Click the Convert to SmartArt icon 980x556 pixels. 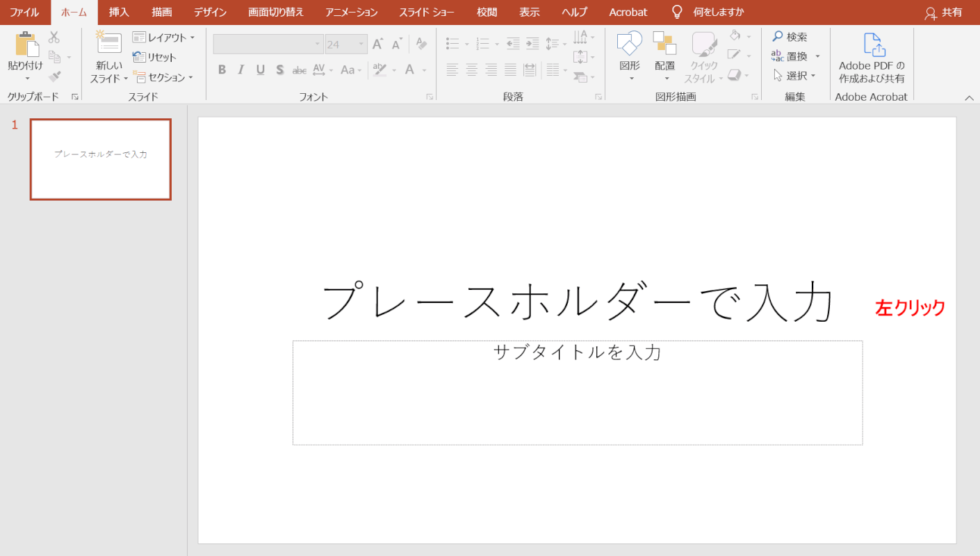pyautogui.click(x=580, y=77)
